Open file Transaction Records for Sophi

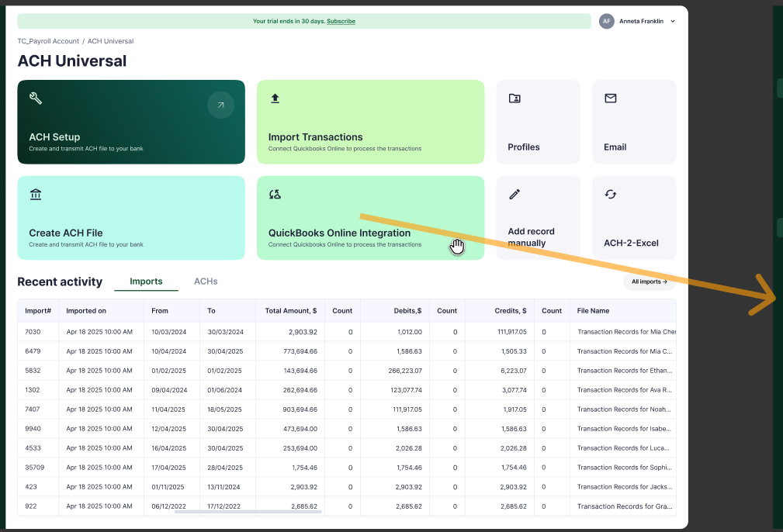pos(625,468)
